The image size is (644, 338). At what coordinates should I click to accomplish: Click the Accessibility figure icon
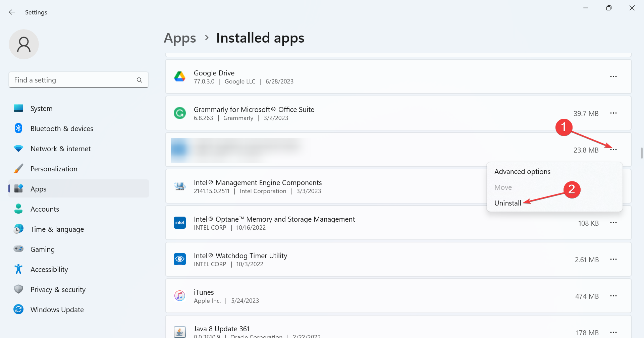click(x=18, y=269)
